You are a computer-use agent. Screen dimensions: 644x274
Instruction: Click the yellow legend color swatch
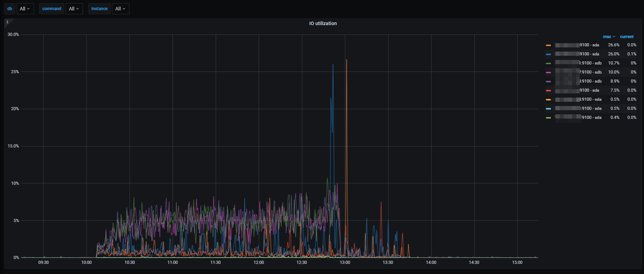548,100
